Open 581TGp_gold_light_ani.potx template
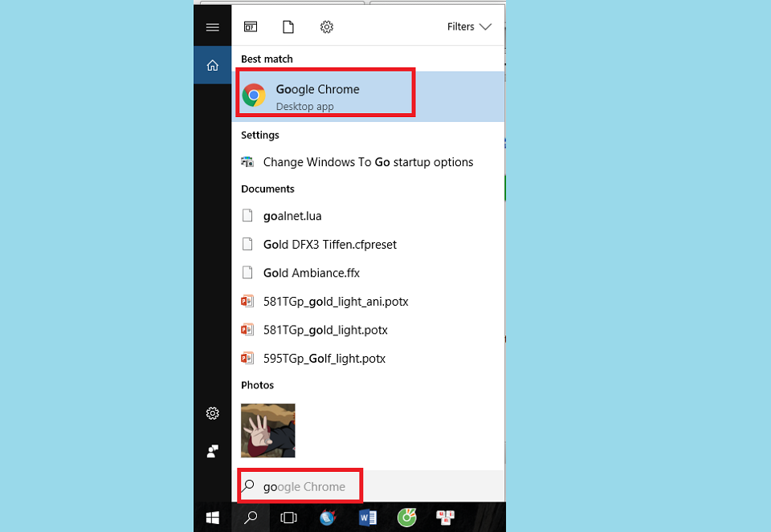Screen dimensions: 771x532 tap(368, 301)
